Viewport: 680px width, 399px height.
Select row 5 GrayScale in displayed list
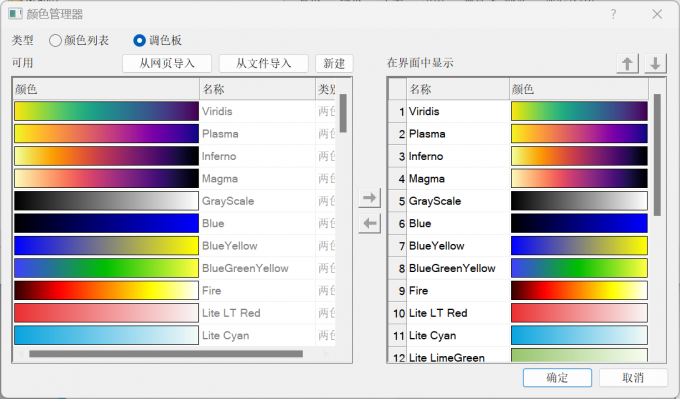pyautogui.click(x=518, y=201)
